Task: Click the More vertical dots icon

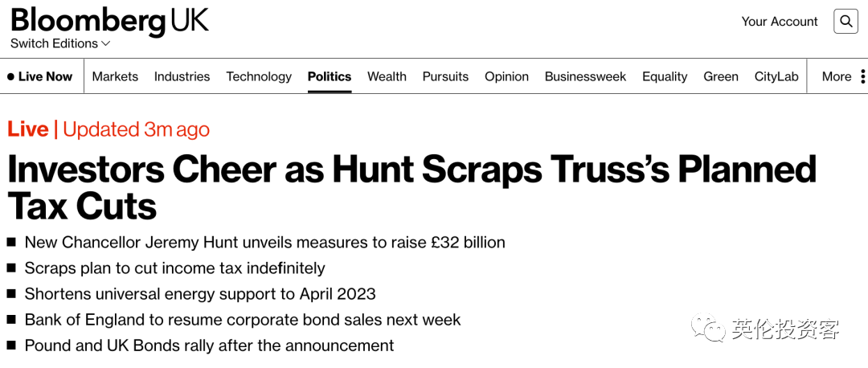Action: click(x=862, y=76)
